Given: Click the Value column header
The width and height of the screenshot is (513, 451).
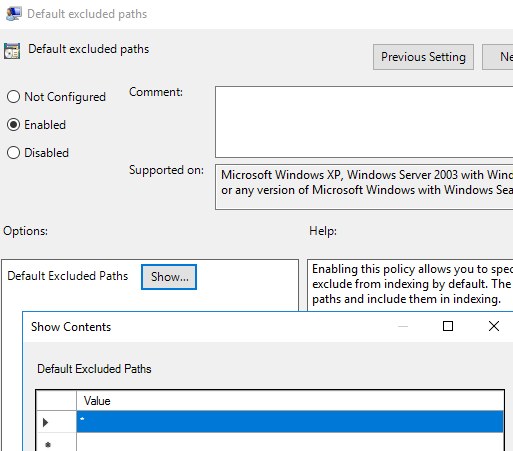Looking at the screenshot, I should coord(290,401).
